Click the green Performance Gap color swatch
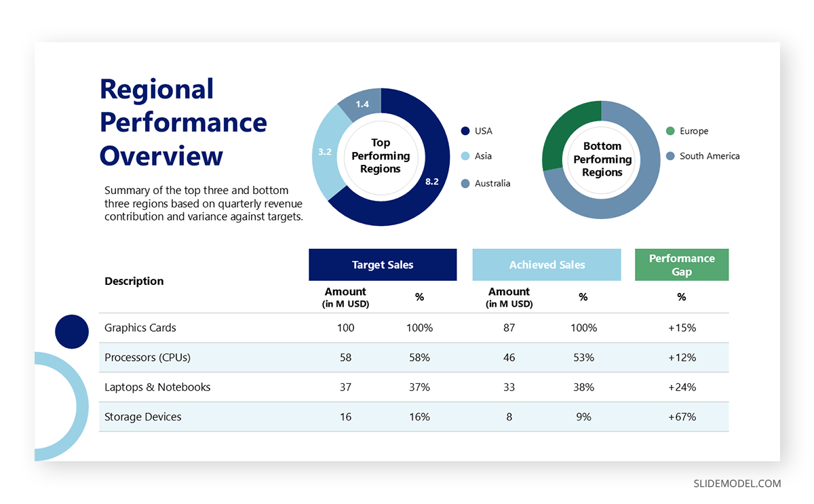Image resolution: width=814 pixels, height=504 pixels. point(682,265)
